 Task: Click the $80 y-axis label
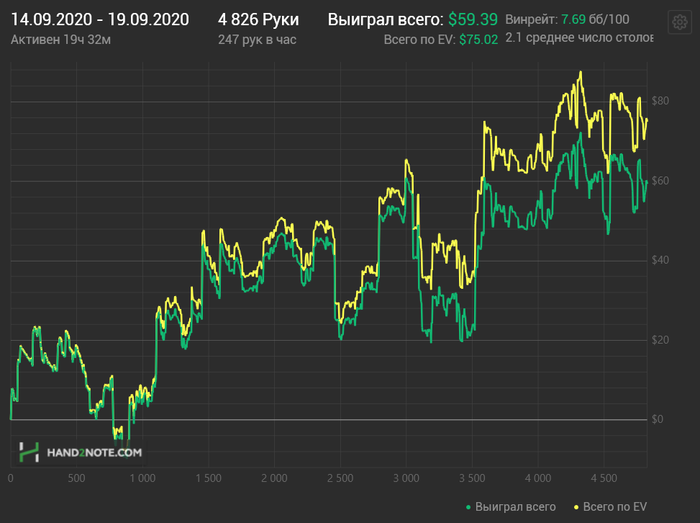coord(660,101)
